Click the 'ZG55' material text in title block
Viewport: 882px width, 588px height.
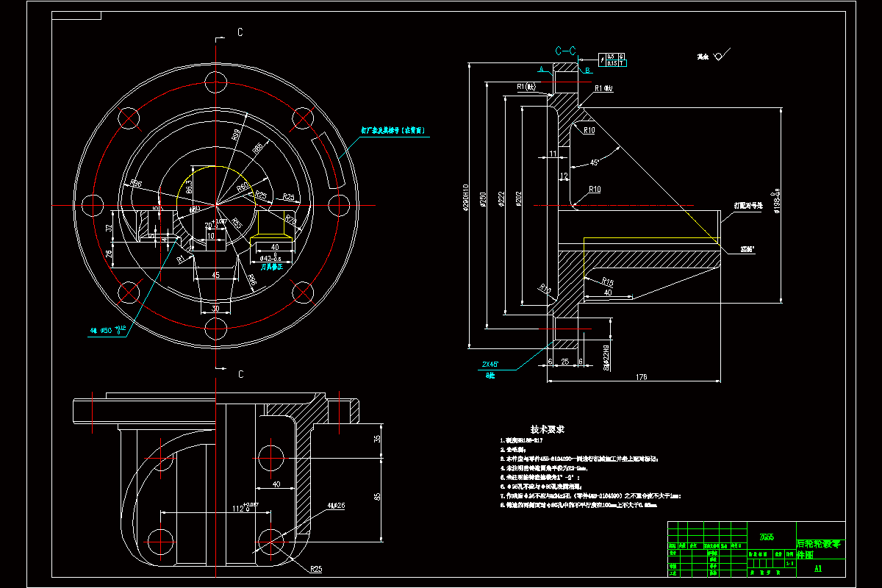coord(766,537)
